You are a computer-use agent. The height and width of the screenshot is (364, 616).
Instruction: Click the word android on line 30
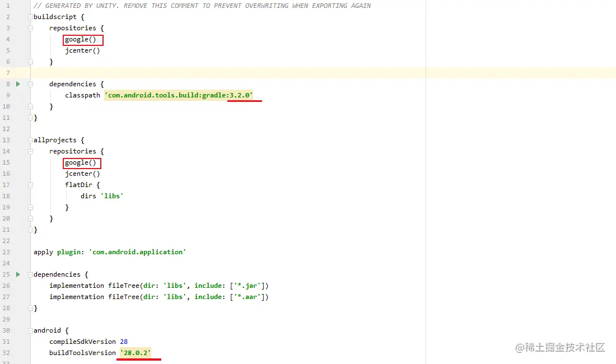47,330
